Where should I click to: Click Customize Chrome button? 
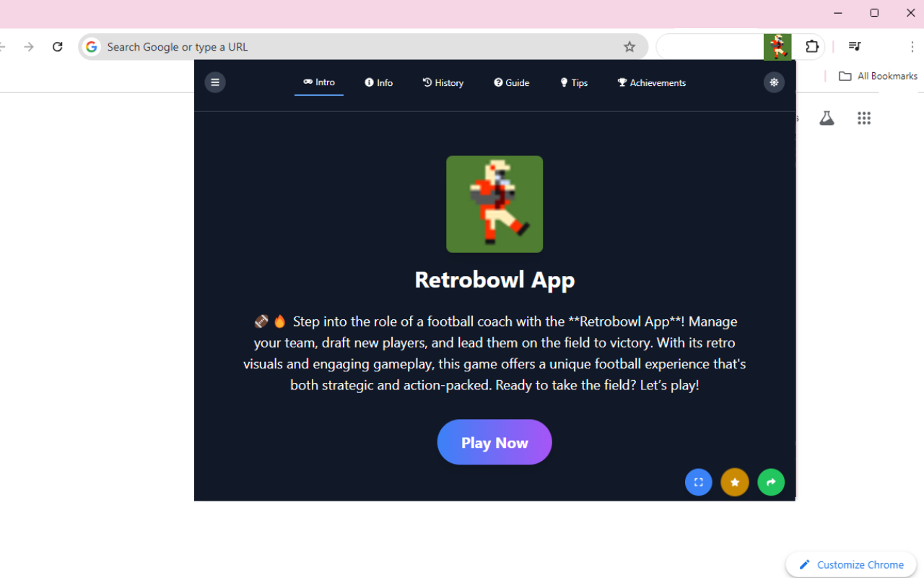[851, 565]
